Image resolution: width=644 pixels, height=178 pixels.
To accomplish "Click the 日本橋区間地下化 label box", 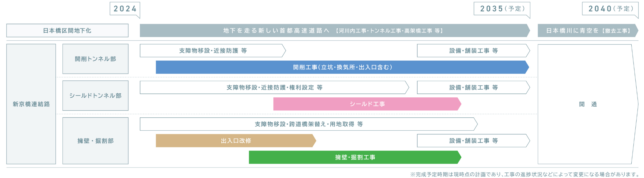I will [67, 31].
